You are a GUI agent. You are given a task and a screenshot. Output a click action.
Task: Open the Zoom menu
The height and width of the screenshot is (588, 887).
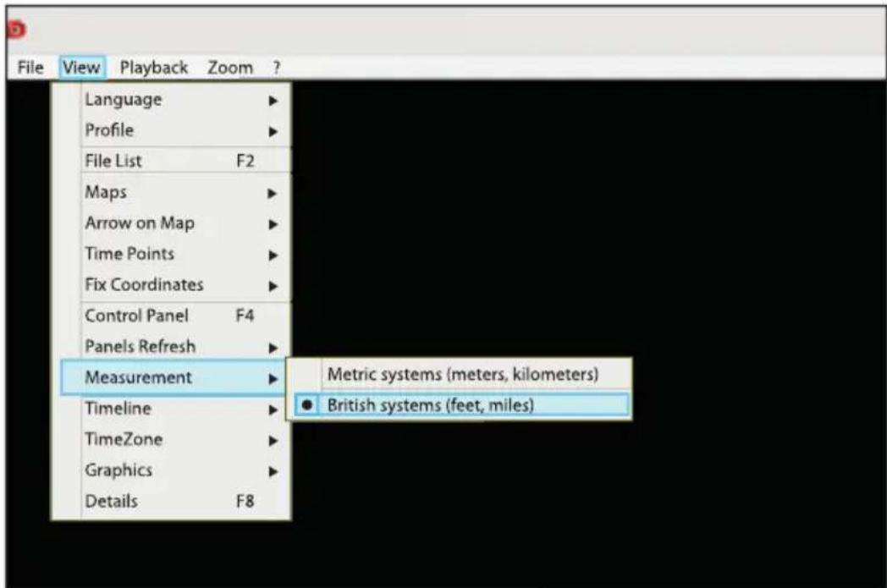(230, 68)
